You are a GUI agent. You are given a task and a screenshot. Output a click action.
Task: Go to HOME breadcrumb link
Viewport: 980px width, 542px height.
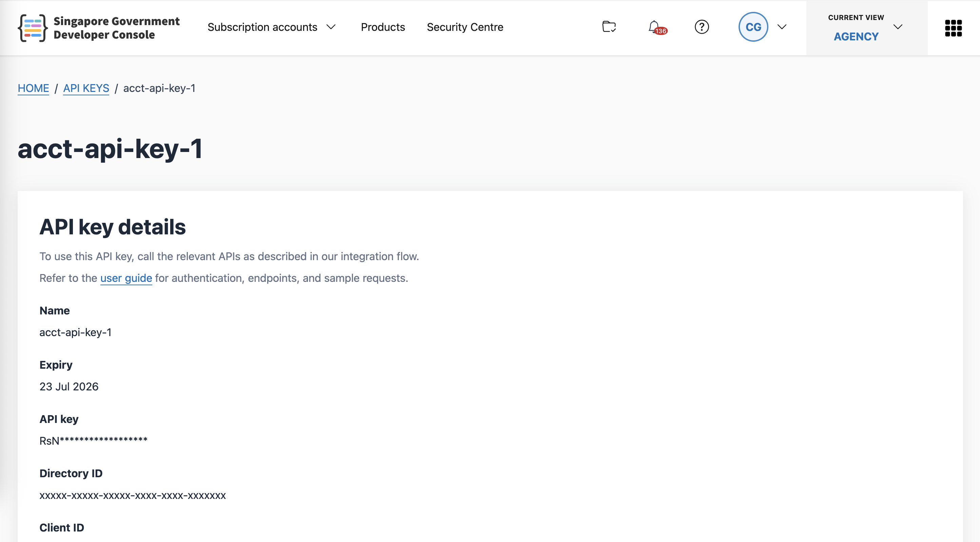(34, 88)
